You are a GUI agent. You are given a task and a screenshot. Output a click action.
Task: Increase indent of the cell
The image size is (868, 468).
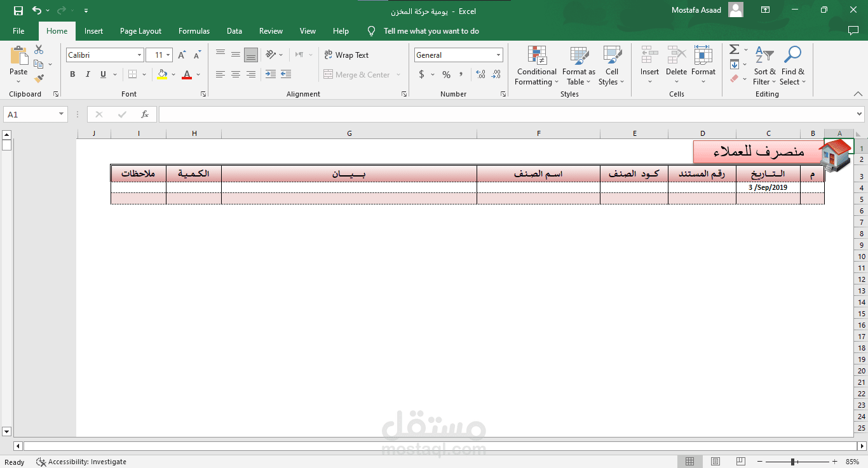click(286, 74)
